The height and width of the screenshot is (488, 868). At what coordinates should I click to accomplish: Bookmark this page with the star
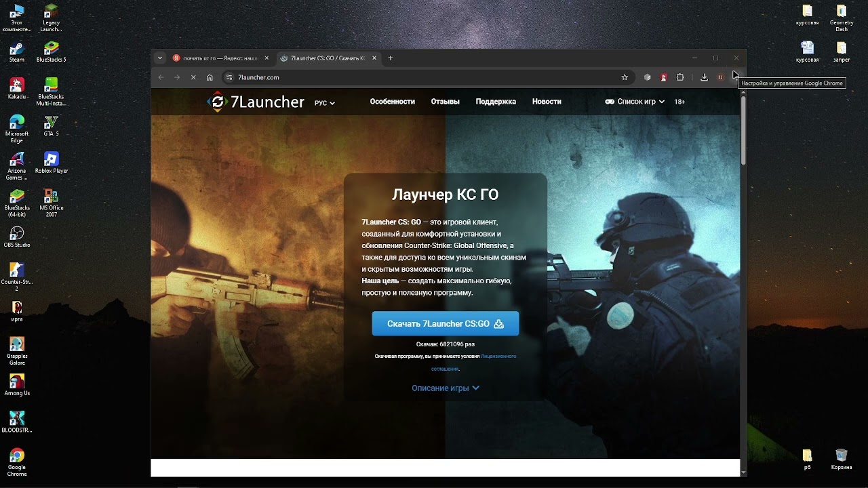625,77
